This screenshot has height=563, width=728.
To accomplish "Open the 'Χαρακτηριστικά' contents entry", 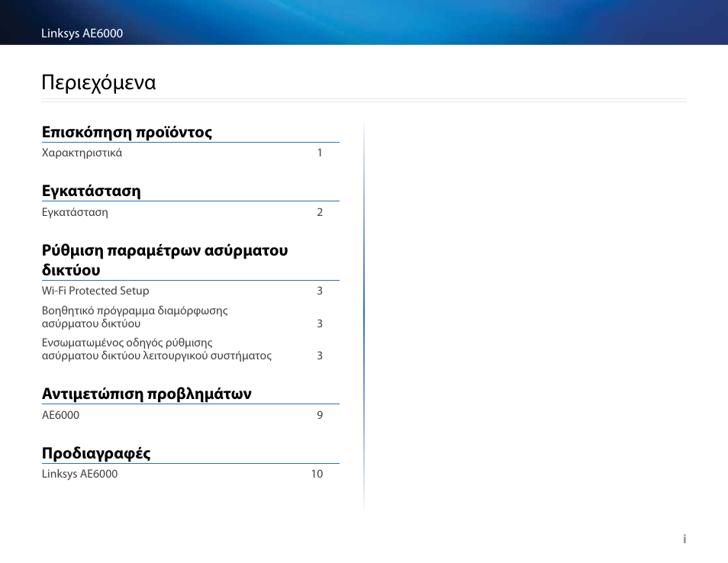I will [x=82, y=153].
